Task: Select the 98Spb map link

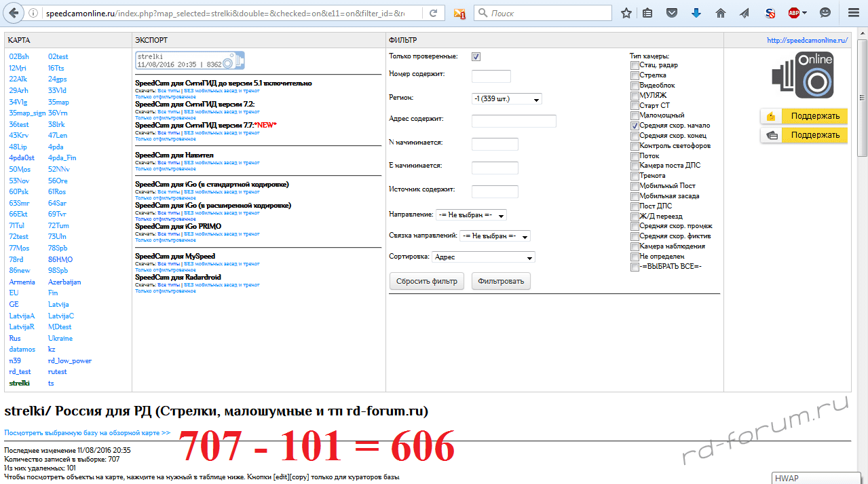Action: pos(58,271)
